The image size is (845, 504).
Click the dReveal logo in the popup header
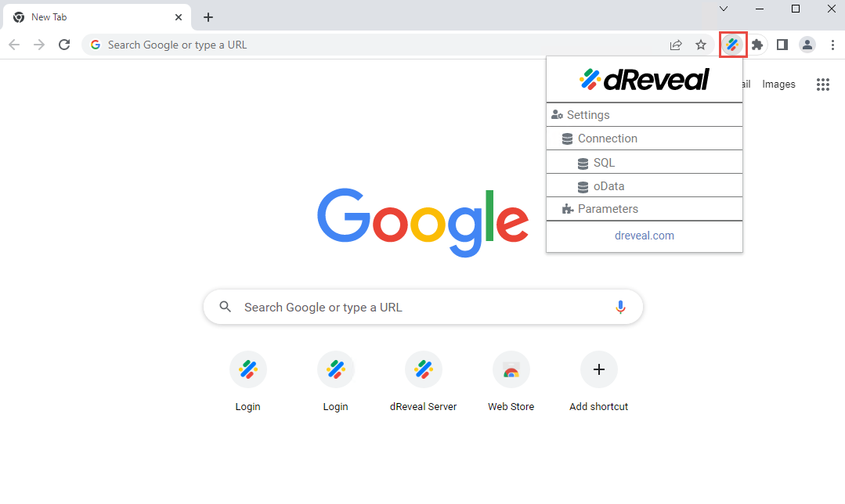click(x=644, y=78)
